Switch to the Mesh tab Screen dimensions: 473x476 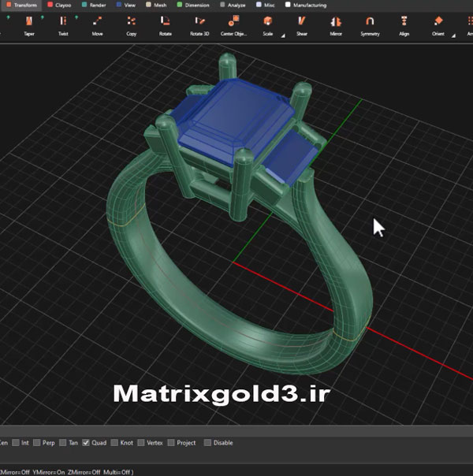click(x=156, y=5)
